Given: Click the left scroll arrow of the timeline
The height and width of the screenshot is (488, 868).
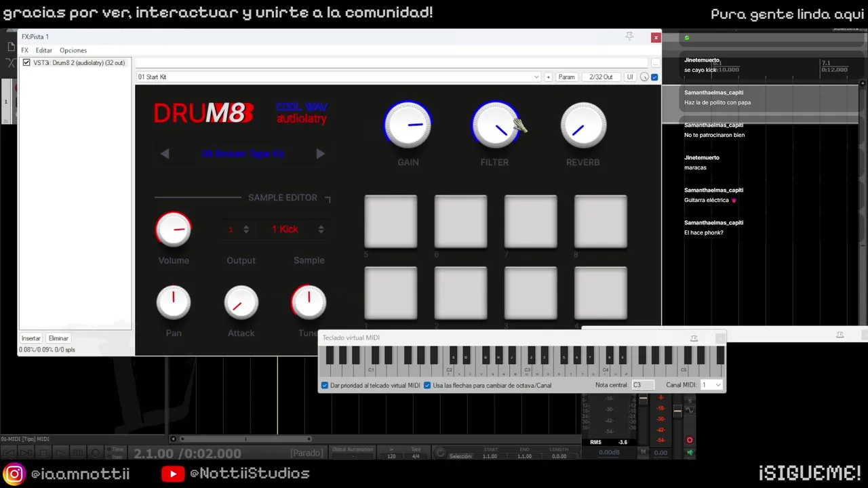Looking at the screenshot, I should coord(173,439).
